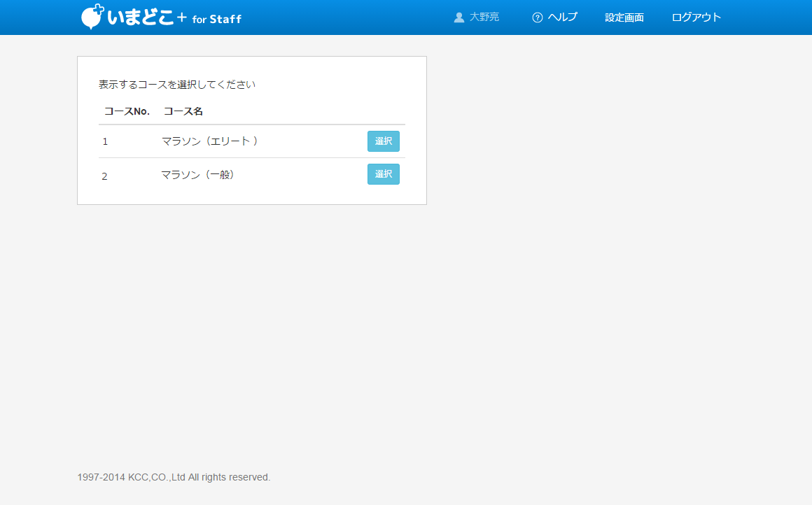Click the KCC copyright footer text
The height and width of the screenshot is (505, 812).
coord(174,477)
